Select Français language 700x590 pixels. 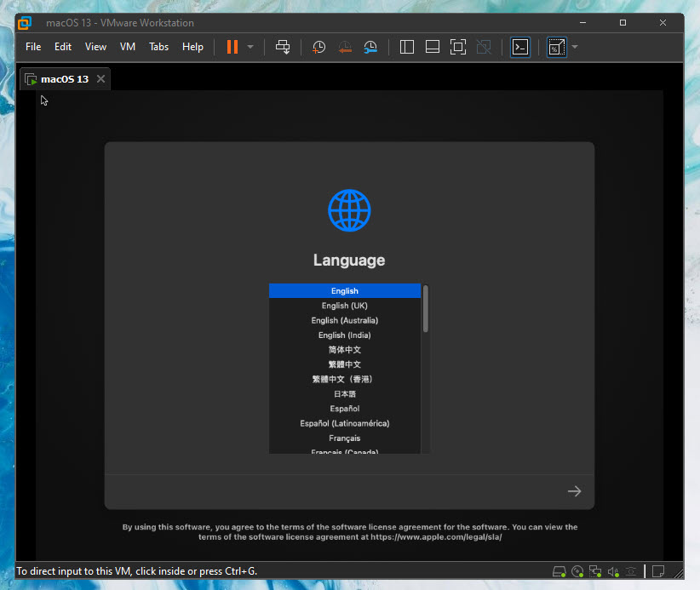point(345,438)
